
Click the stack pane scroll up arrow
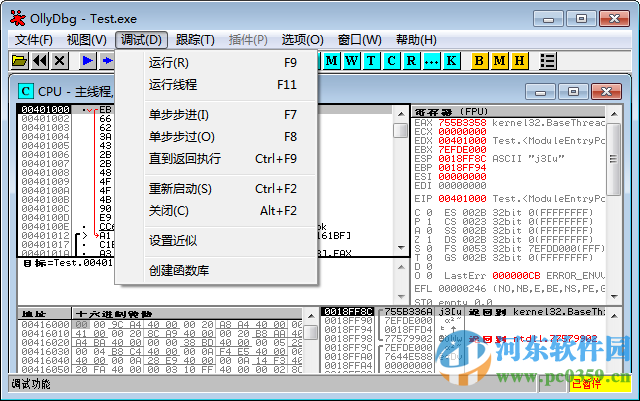click(x=614, y=316)
